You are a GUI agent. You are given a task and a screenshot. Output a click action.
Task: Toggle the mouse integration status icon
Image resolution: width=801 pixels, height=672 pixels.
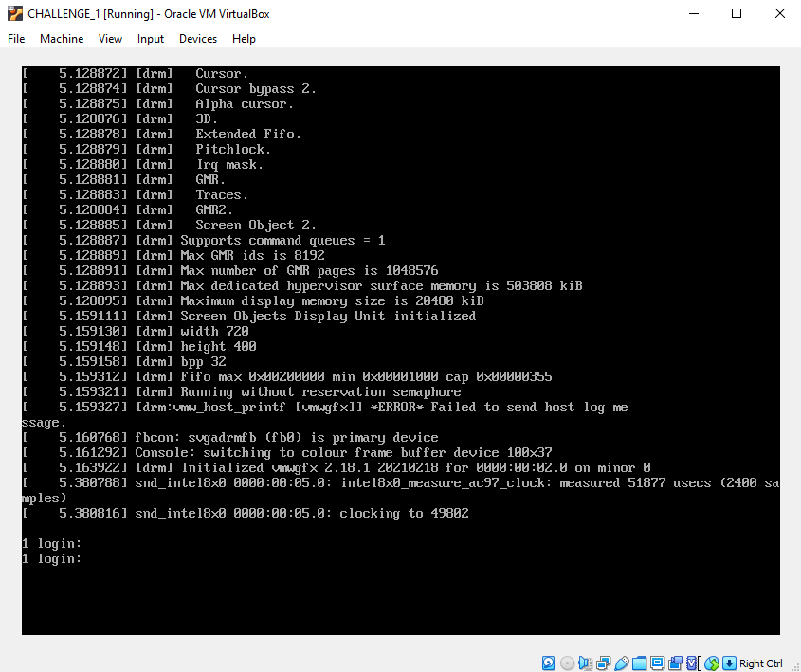pyautogui.click(x=711, y=663)
